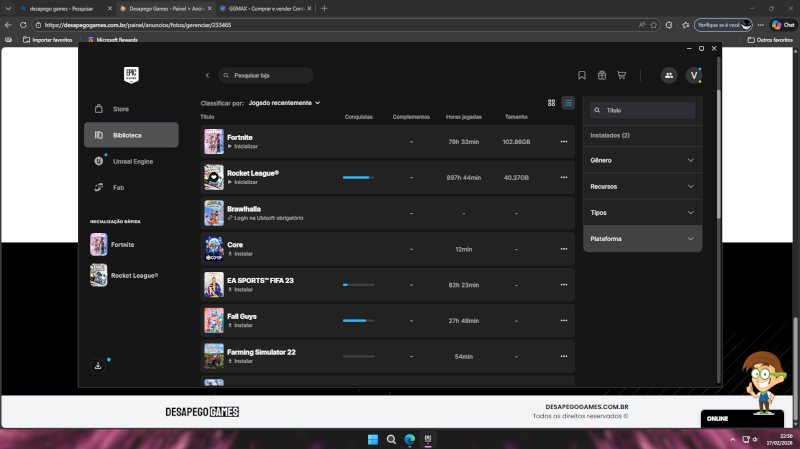Click the gift box icon
The width and height of the screenshot is (800, 449).
tap(601, 75)
